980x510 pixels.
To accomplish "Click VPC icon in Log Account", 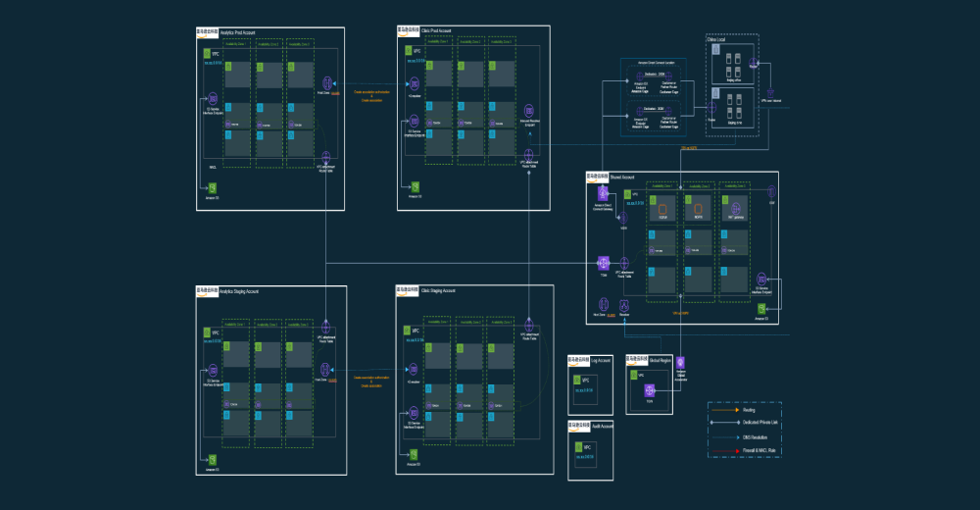I will 577,380.
